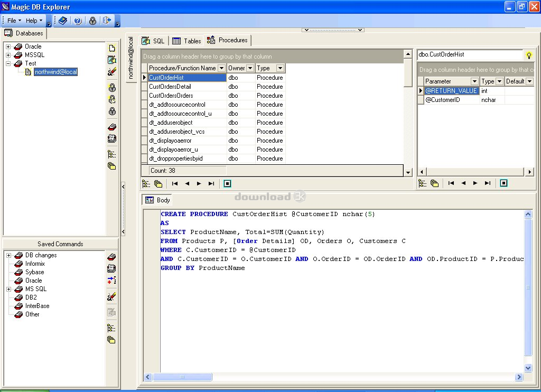This screenshot has width=541, height=392.
Task: Click the tree view icon beside Saved Commands
Action: pos(111,328)
